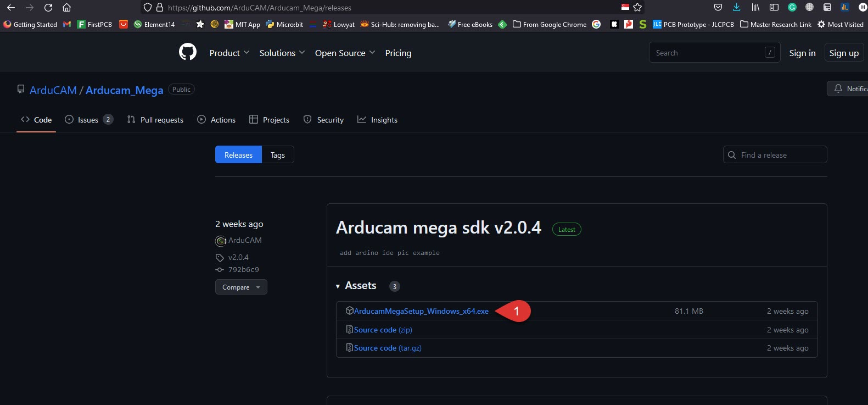Click the GitHub Octocat logo
The height and width of the screenshot is (405, 868).
coord(188,52)
